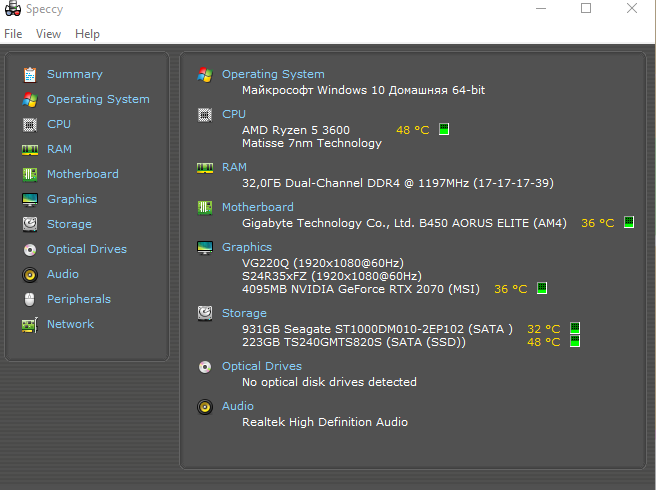Image resolution: width=656 pixels, height=490 pixels.
Task: Click the Seagate drive temperature indicator icon
Action: [x=575, y=328]
